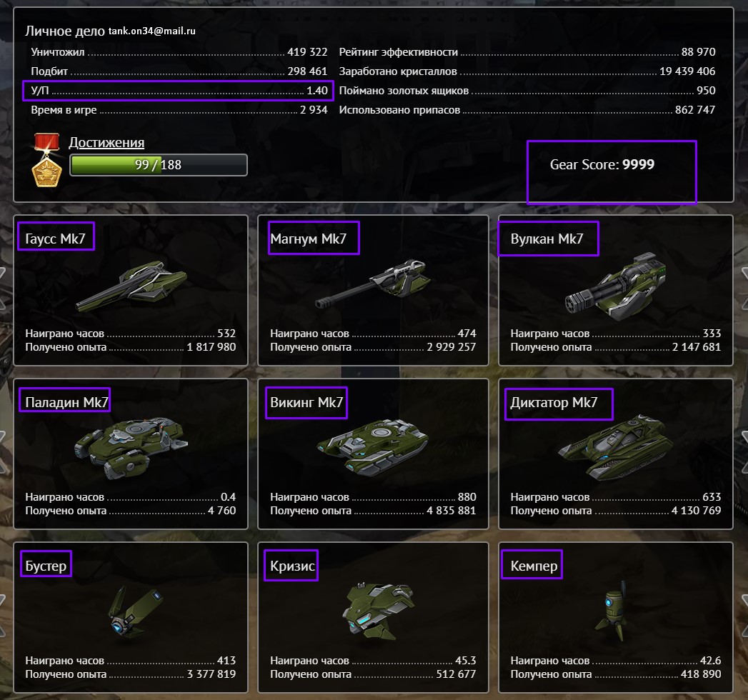The width and height of the screenshot is (748, 700).
Task: Select the Viking Mk7 hull image
Action: click(372, 447)
